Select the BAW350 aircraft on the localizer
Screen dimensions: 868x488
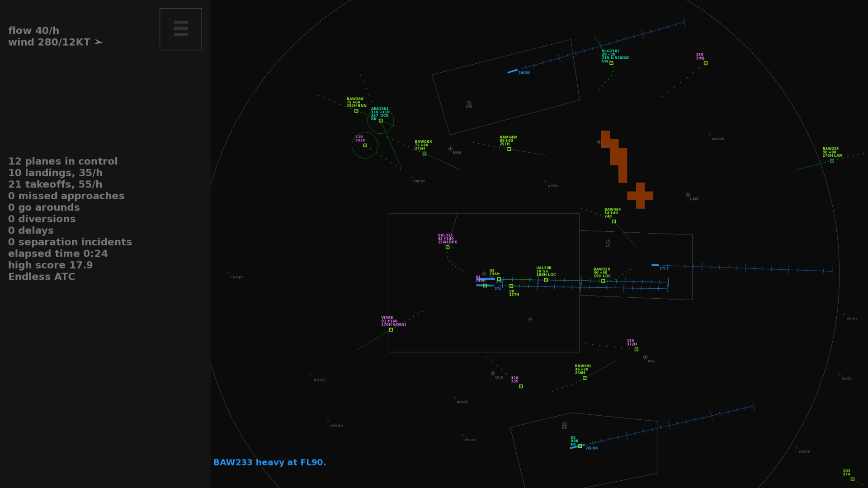pos(603,281)
